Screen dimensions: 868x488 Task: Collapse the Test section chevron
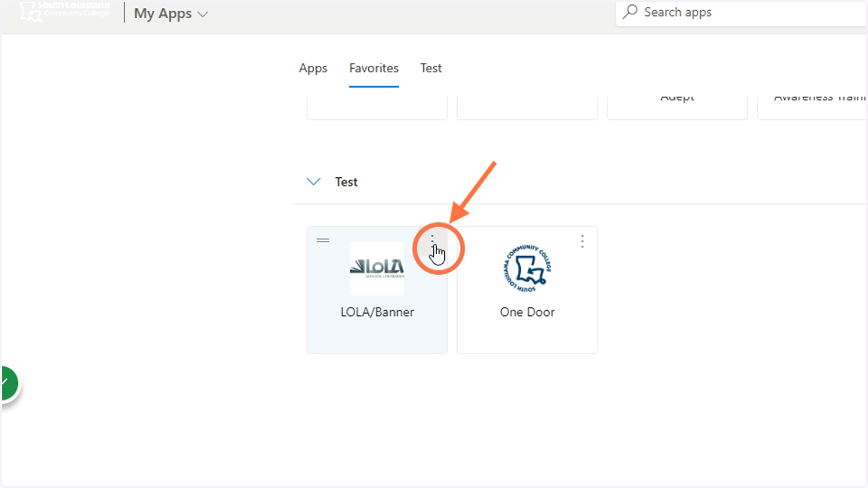314,182
